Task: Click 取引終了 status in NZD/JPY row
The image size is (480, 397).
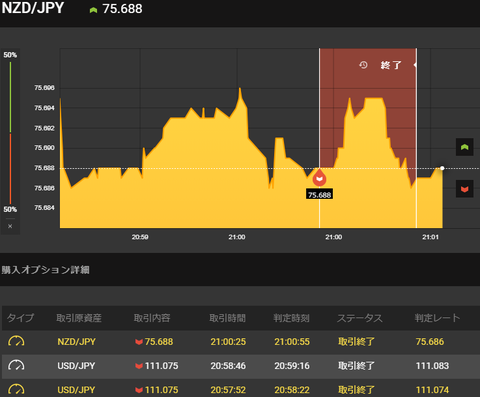Action: pos(356,342)
